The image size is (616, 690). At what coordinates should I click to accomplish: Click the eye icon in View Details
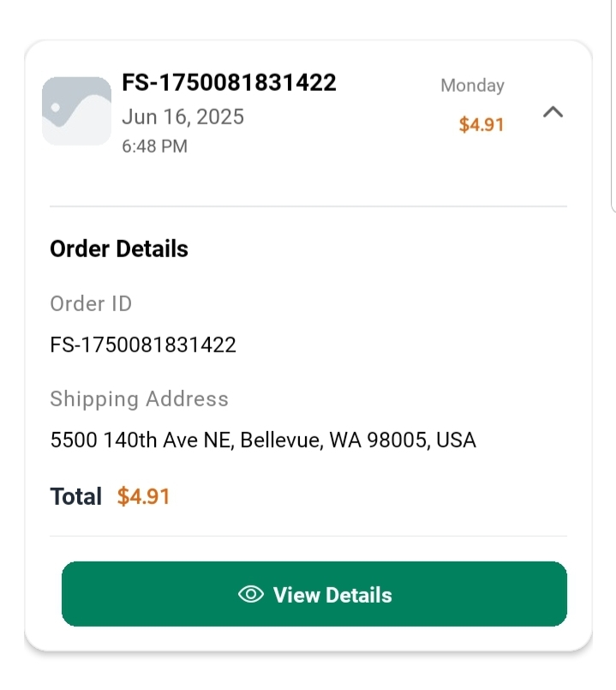[x=250, y=595]
